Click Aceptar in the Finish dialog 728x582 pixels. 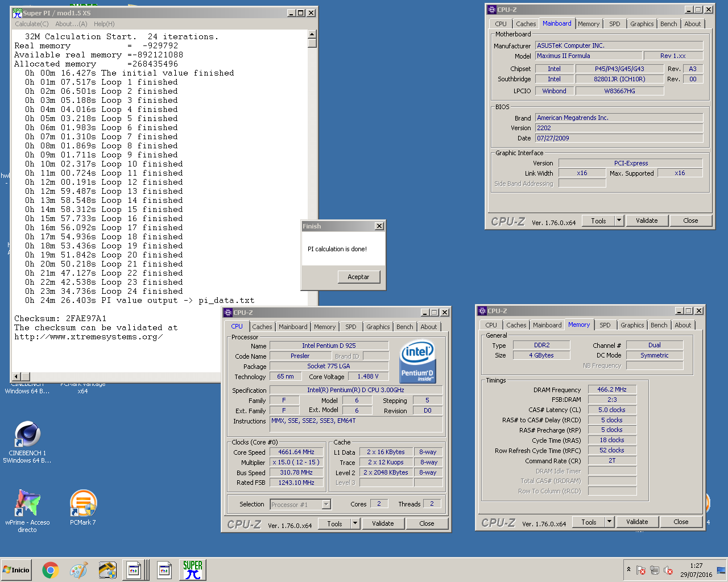(358, 277)
